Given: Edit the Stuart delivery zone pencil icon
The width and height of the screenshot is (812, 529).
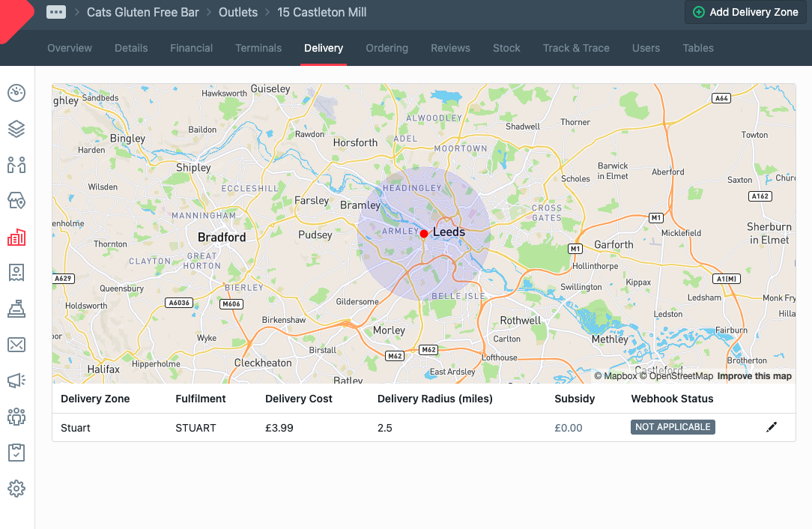Looking at the screenshot, I should tap(772, 427).
